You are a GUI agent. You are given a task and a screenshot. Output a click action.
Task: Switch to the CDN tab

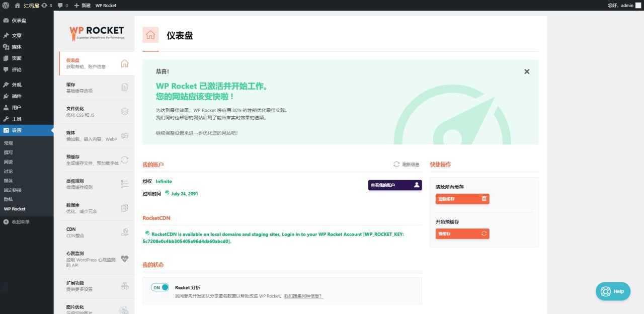pyautogui.click(x=97, y=232)
